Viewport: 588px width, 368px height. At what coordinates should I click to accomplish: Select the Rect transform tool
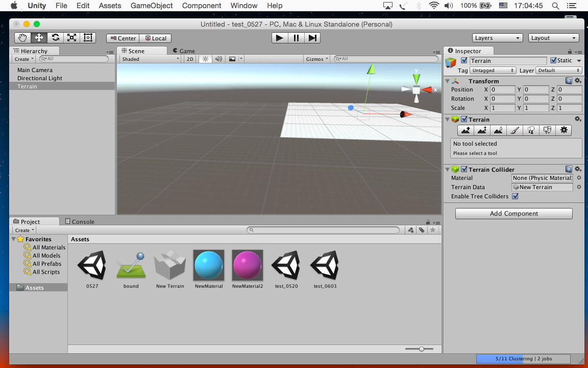88,37
